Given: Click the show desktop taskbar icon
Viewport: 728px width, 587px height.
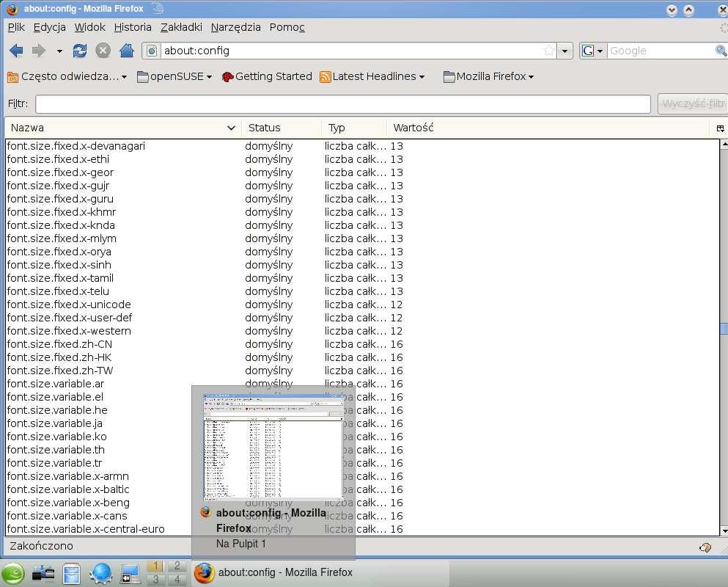Looking at the screenshot, I should coord(130,574).
